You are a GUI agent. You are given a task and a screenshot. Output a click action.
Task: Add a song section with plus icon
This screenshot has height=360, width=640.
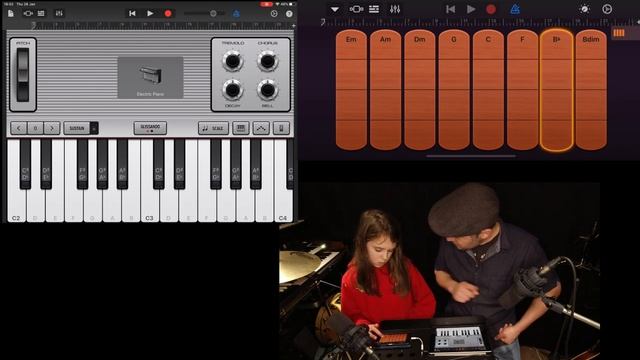[x=293, y=26]
